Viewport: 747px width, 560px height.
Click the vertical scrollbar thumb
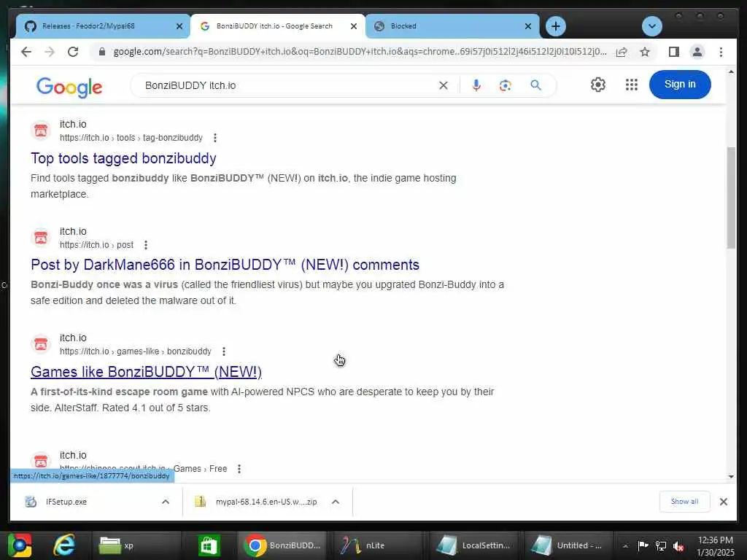(x=731, y=198)
